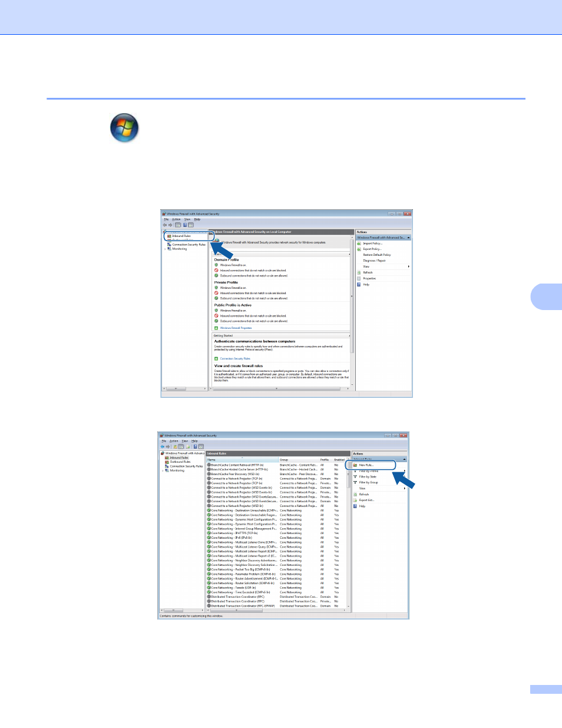562x728 pixels.
Task: Collapse the Inbound Rules actions section header
Action: click(x=405, y=459)
